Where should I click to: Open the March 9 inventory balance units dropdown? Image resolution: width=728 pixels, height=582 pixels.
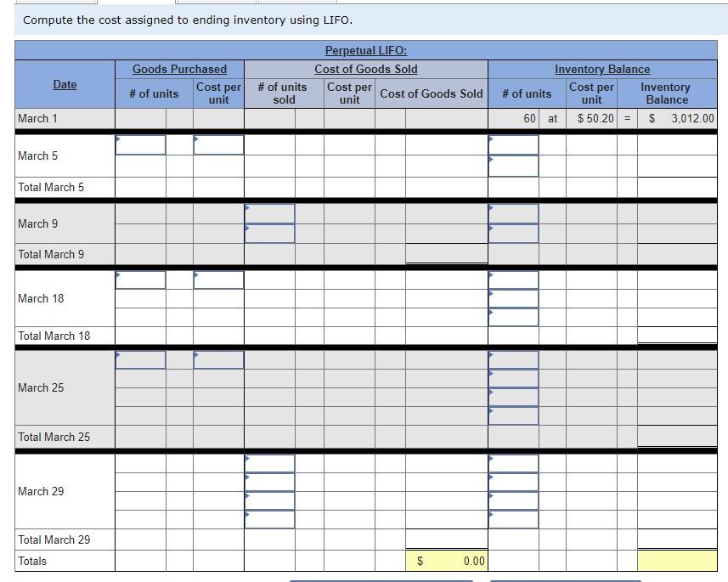[513, 212]
